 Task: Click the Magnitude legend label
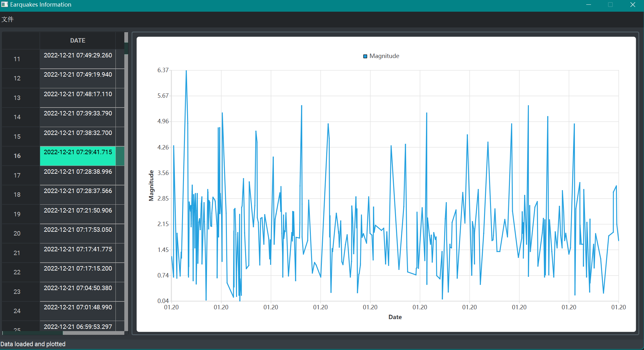pyautogui.click(x=384, y=56)
